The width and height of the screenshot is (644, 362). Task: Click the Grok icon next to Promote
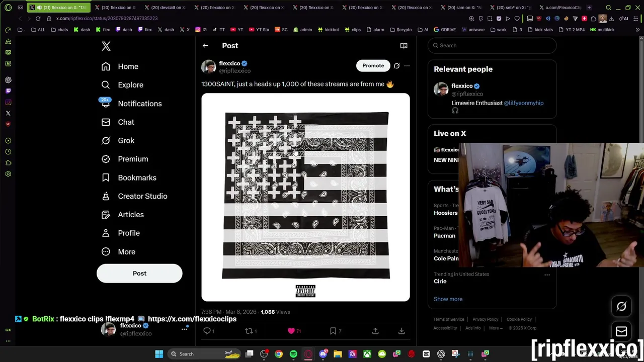396,66
